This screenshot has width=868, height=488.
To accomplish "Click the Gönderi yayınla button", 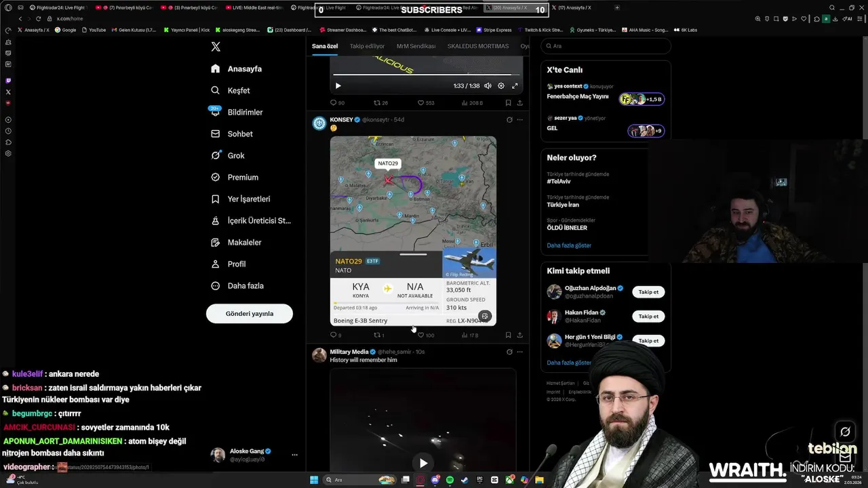I will [x=250, y=313].
